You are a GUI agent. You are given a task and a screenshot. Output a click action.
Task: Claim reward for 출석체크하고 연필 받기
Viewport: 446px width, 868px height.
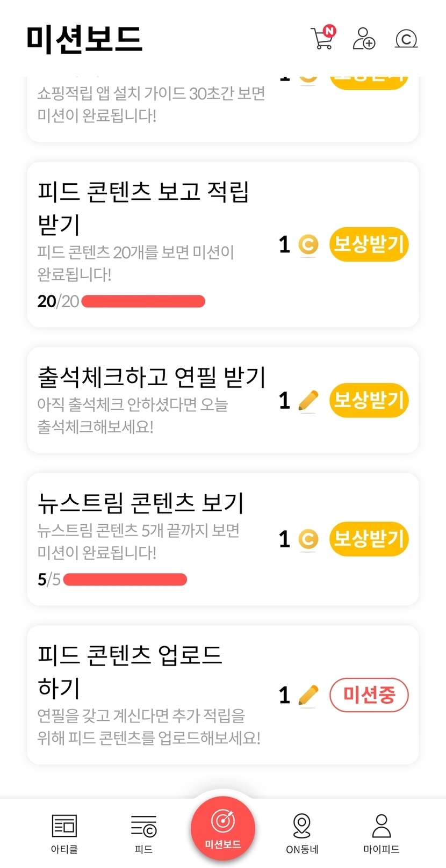(369, 401)
